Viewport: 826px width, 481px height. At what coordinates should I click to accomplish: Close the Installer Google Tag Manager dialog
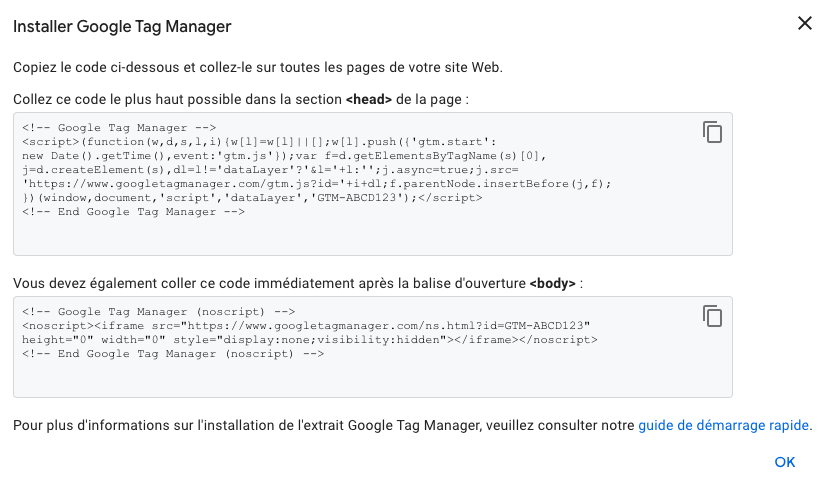point(804,23)
